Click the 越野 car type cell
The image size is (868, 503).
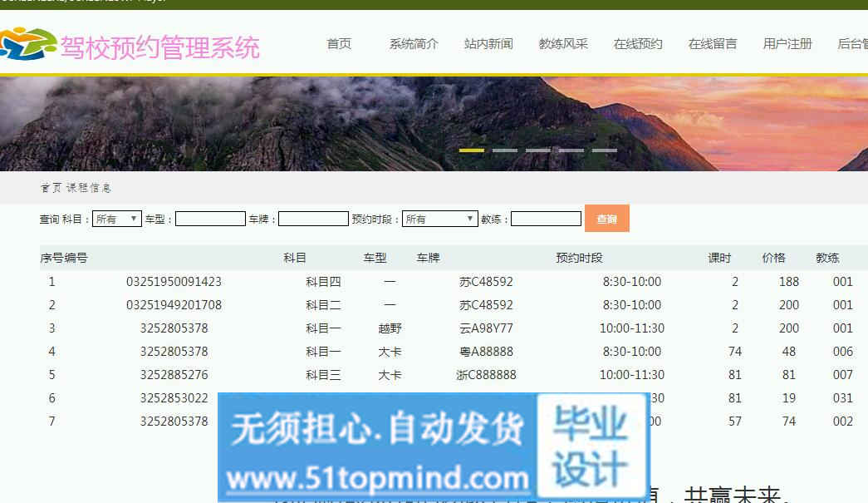click(x=390, y=328)
